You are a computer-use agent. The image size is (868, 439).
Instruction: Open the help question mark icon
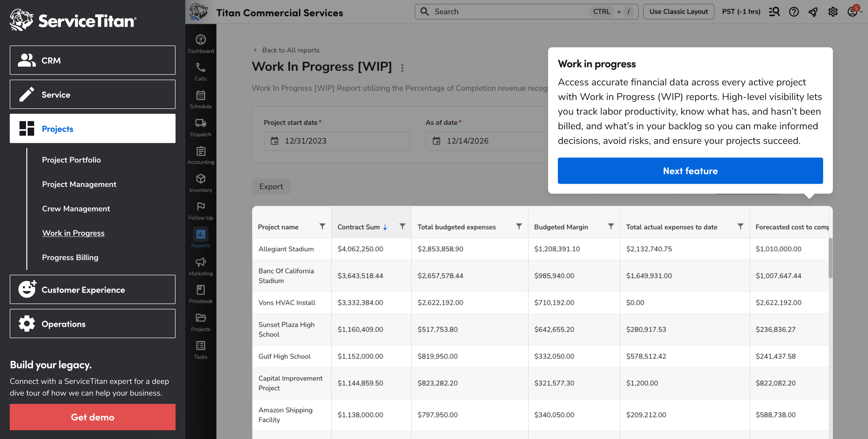point(794,12)
